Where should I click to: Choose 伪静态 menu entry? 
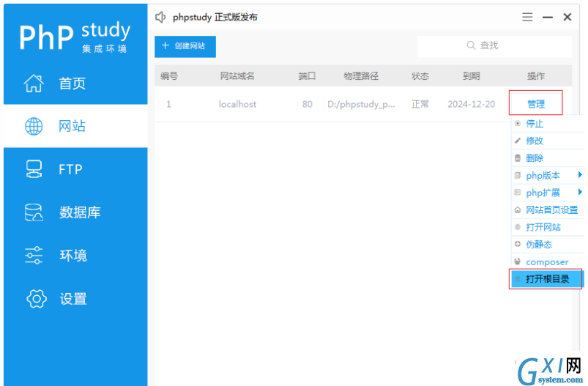tap(548, 244)
